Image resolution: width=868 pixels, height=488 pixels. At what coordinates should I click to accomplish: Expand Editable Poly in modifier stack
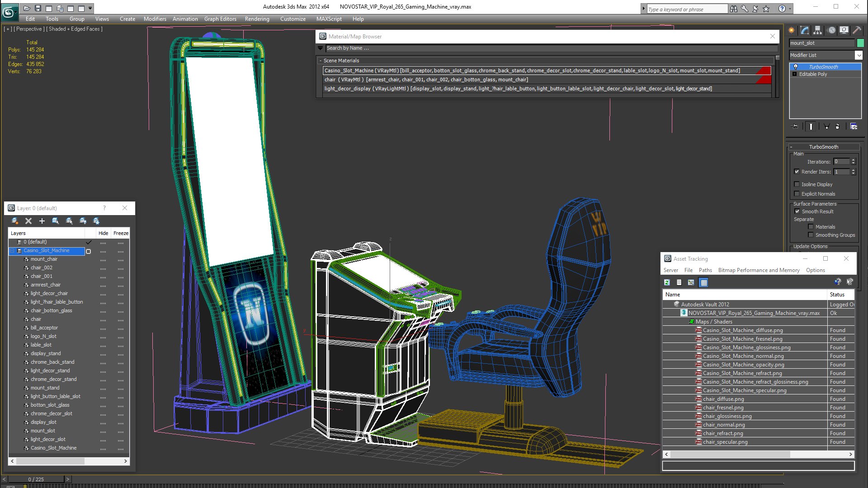[x=795, y=74]
